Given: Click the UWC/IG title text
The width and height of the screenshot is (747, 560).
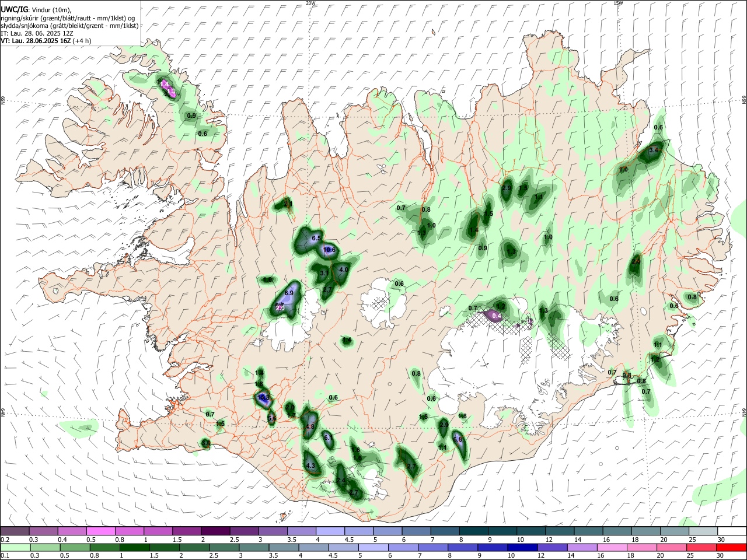Looking at the screenshot, I should (14, 9).
